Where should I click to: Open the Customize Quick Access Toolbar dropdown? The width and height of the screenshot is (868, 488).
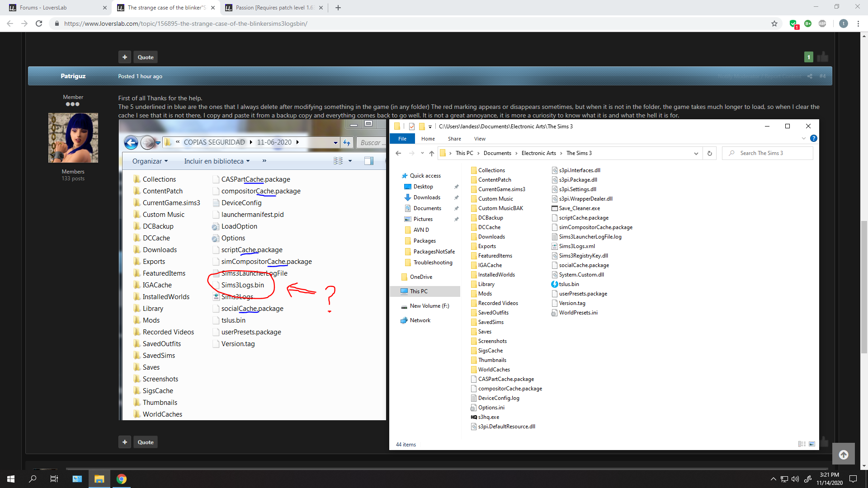(430, 127)
